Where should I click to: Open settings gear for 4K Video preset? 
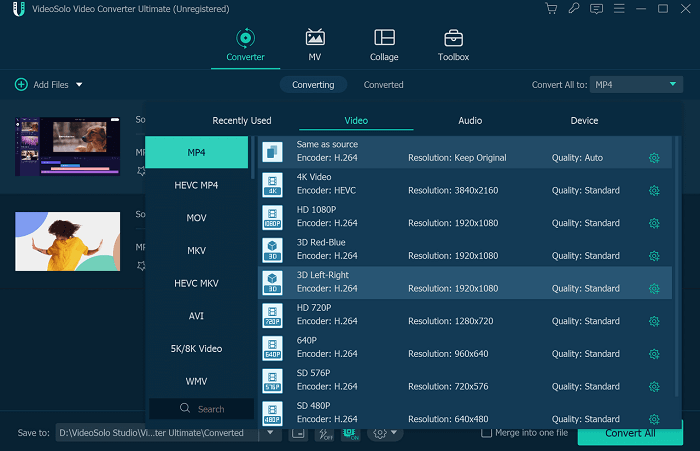click(x=654, y=191)
